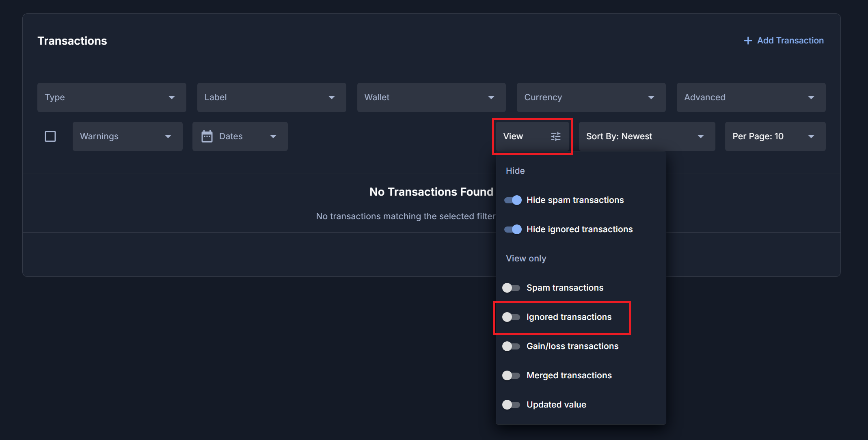This screenshot has height=440, width=868.
Task: Open the Label filter dropdown
Action: coord(271,97)
